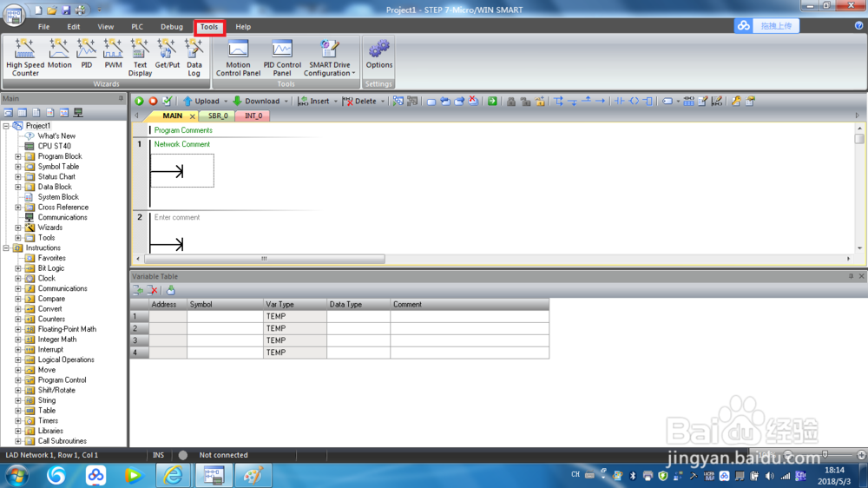Pin the Variable Table panel
Image resolution: width=868 pixels, height=488 pixels.
click(x=851, y=276)
